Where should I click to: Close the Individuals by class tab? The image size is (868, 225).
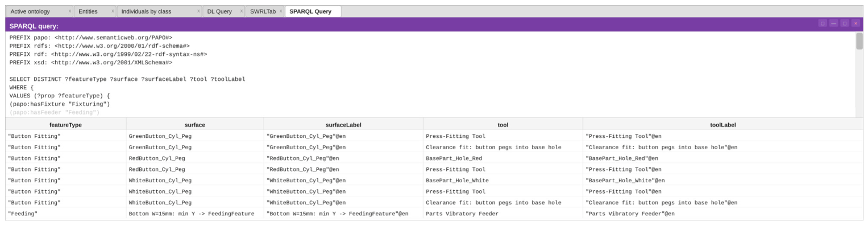click(198, 11)
